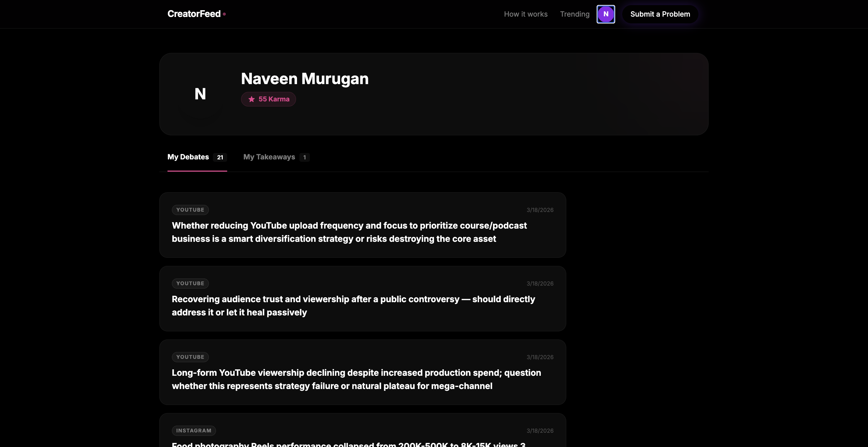Open debate on recovering audience trust

point(353,306)
